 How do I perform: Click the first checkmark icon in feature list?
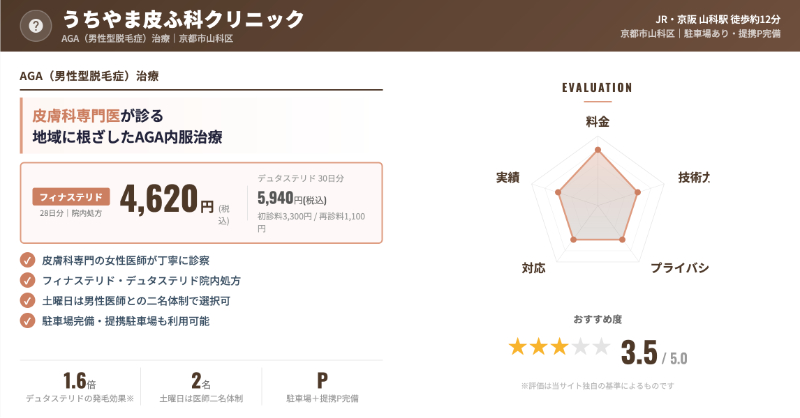[x=27, y=260]
